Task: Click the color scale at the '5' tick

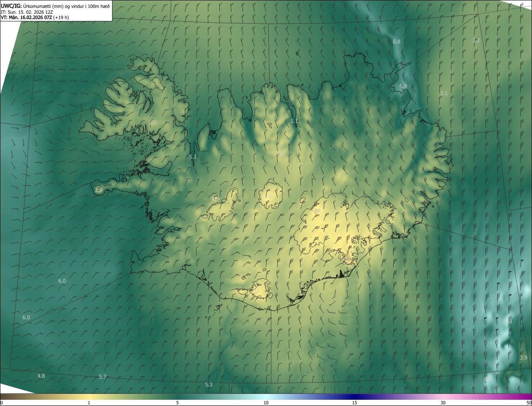Action: pyautogui.click(x=177, y=403)
